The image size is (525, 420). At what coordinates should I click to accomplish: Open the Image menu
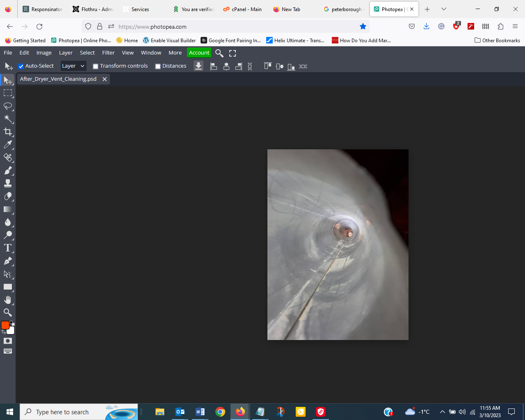pyautogui.click(x=43, y=52)
